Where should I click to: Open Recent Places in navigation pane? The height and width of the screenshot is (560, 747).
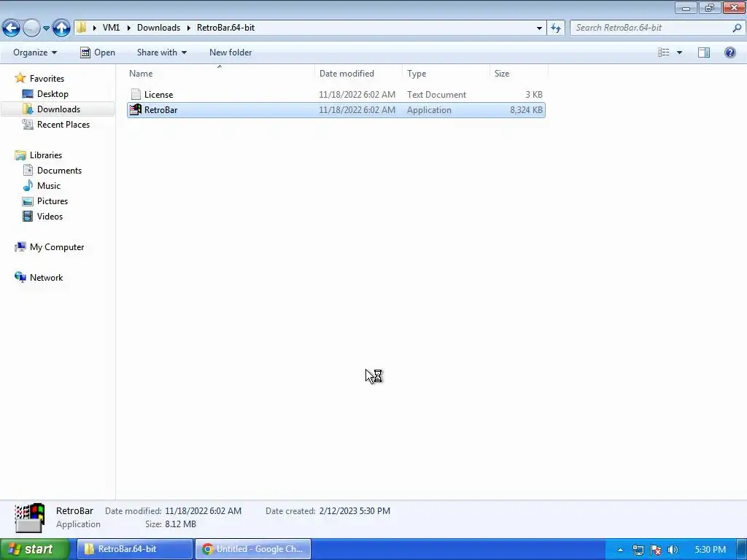click(63, 124)
